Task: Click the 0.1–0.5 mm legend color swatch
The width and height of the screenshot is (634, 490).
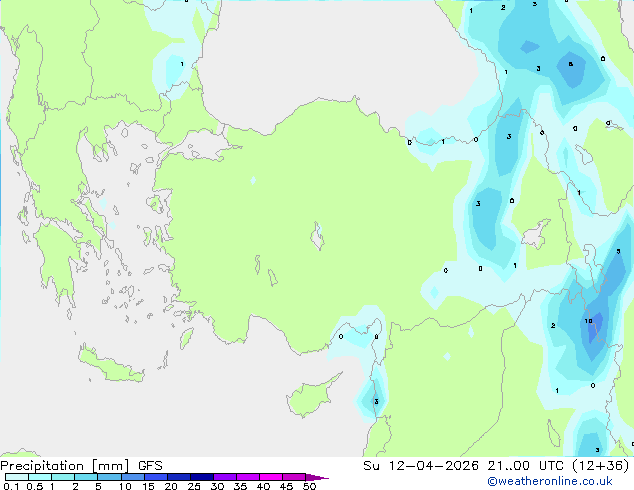Action: tap(17, 477)
